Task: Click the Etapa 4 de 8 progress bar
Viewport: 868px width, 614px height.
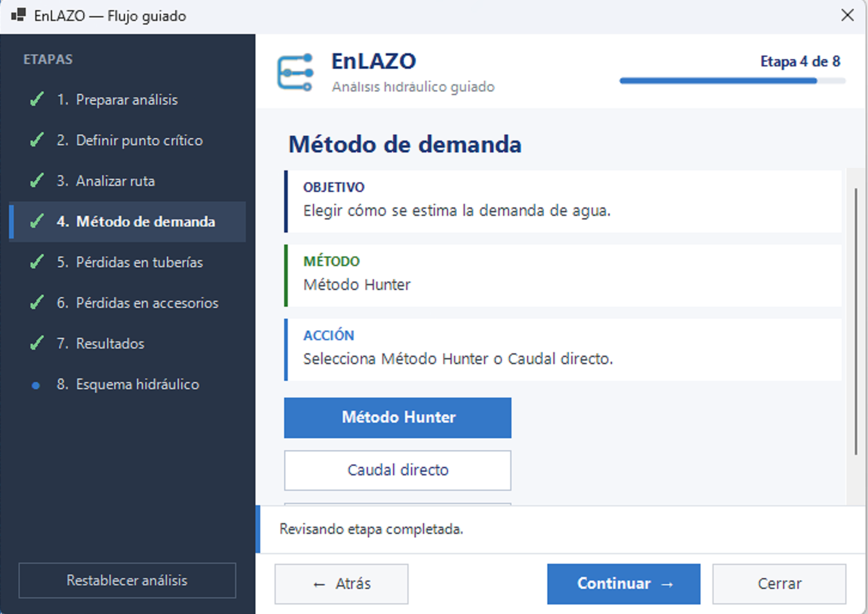Action: [733, 81]
